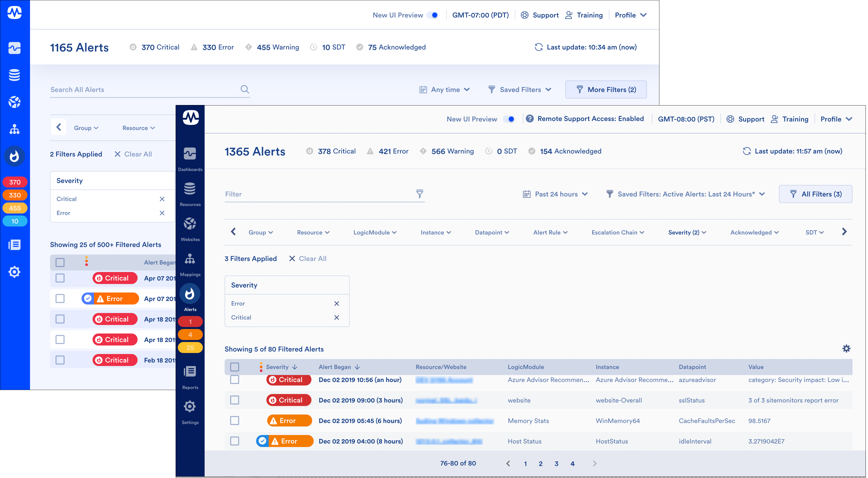Click the search magnifier in back window

245,89
